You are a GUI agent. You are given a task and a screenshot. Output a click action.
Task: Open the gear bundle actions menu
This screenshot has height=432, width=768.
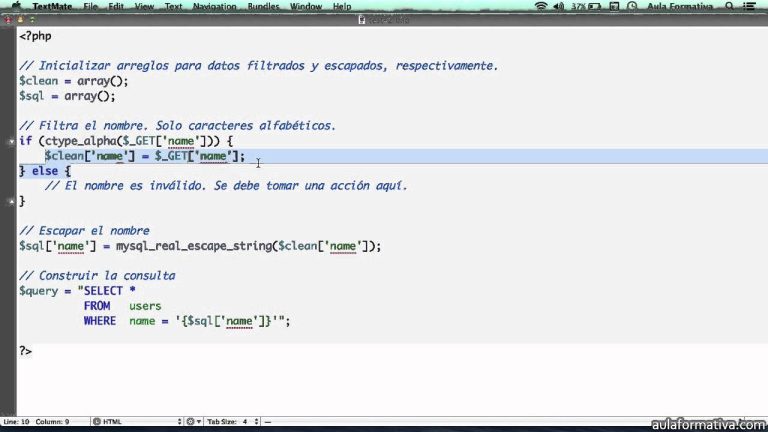[191, 421]
